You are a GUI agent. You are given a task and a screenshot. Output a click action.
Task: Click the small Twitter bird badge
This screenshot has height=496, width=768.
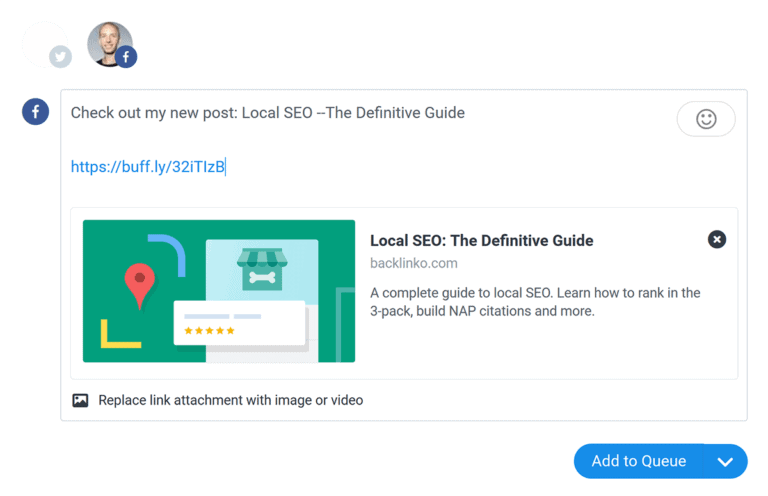(61, 57)
